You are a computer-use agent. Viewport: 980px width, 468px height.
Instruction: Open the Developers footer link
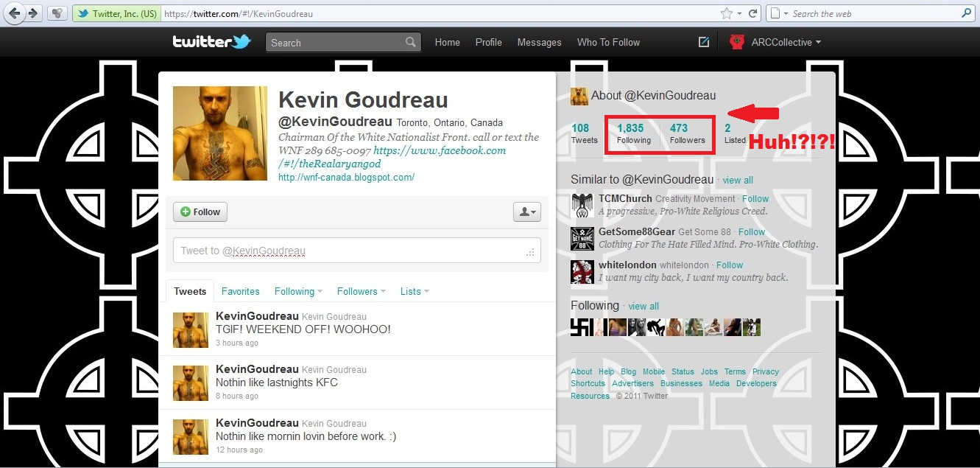[756, 384]
